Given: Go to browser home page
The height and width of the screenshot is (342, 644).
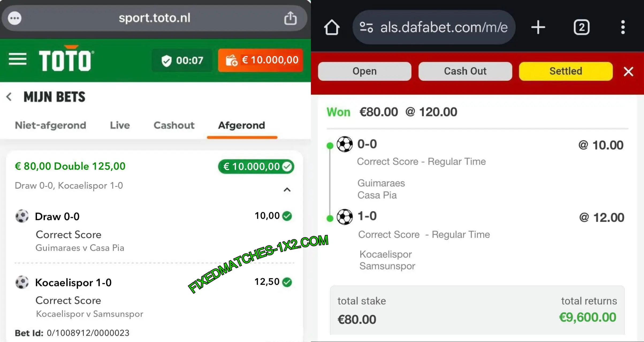Looking at the screenshot, I should tap(332, 27).
